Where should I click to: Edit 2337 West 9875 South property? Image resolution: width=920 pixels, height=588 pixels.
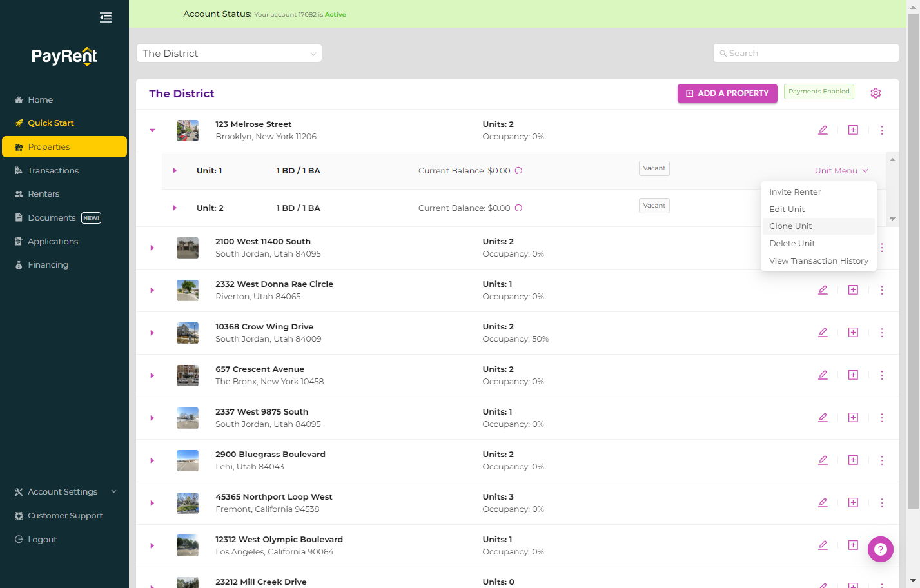tap(823, 418)
